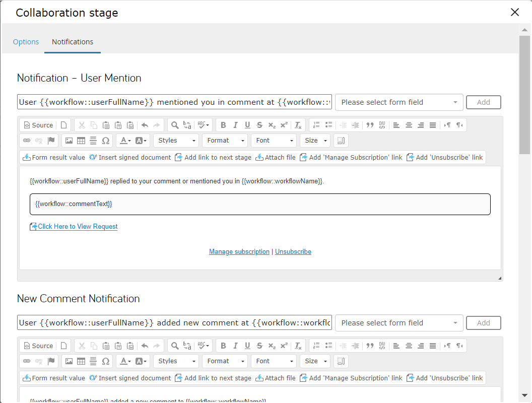Click the 'Click Here to View Request' link
532x403 pixels.
click(78, 227)
